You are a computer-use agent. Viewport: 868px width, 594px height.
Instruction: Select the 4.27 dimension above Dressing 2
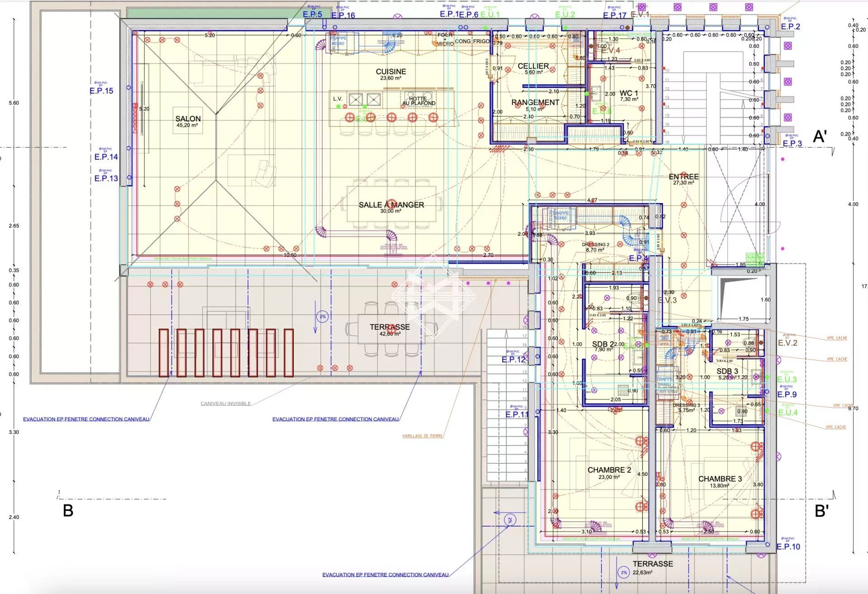click(592, 200)
